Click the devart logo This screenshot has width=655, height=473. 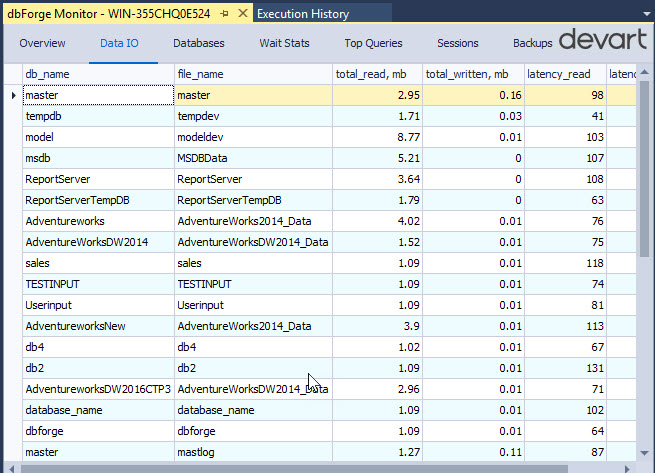601,41
